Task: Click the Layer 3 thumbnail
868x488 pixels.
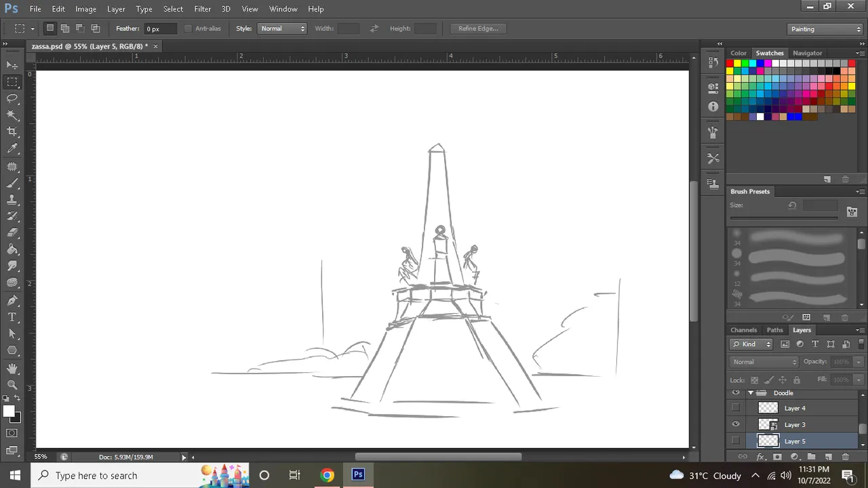Action: pos(768,424)
